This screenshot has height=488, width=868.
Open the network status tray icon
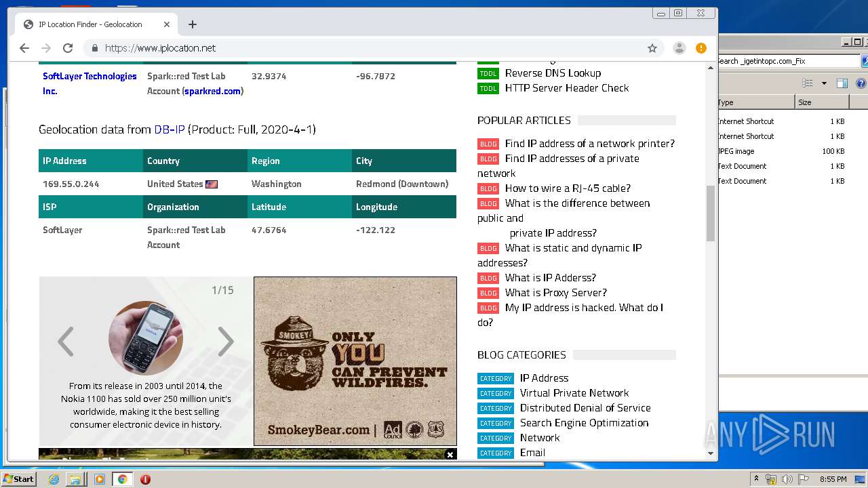(x=771, y=479)
